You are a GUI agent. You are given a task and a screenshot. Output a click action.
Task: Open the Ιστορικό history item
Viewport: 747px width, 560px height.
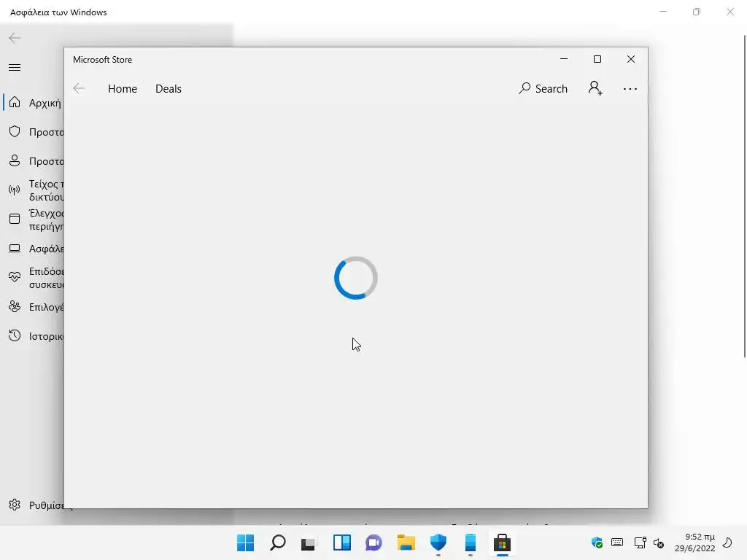coord(34,335)
